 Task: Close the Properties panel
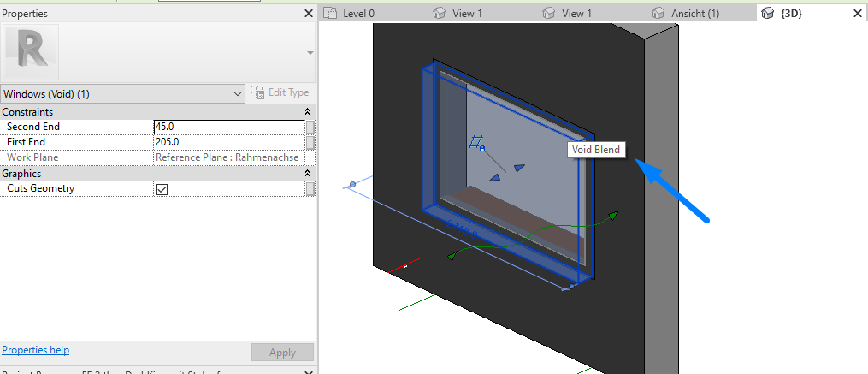pos(309,14)
